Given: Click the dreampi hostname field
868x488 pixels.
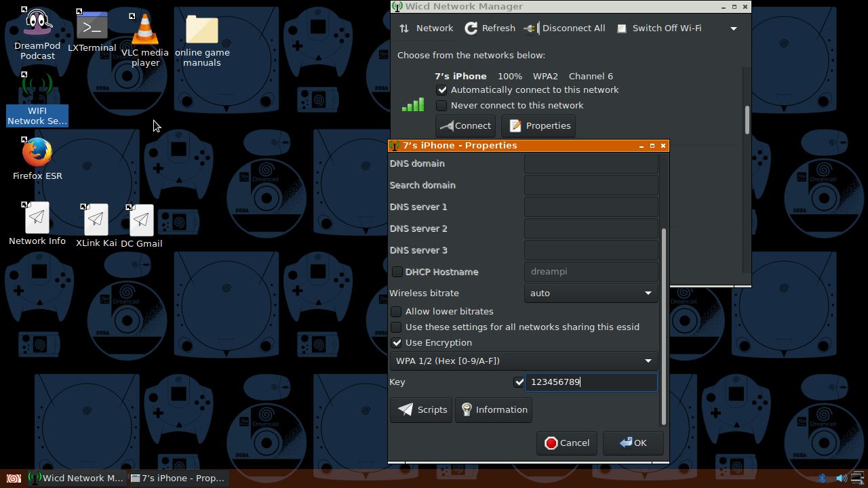Looking at the screenshot, I should point(591,272).
